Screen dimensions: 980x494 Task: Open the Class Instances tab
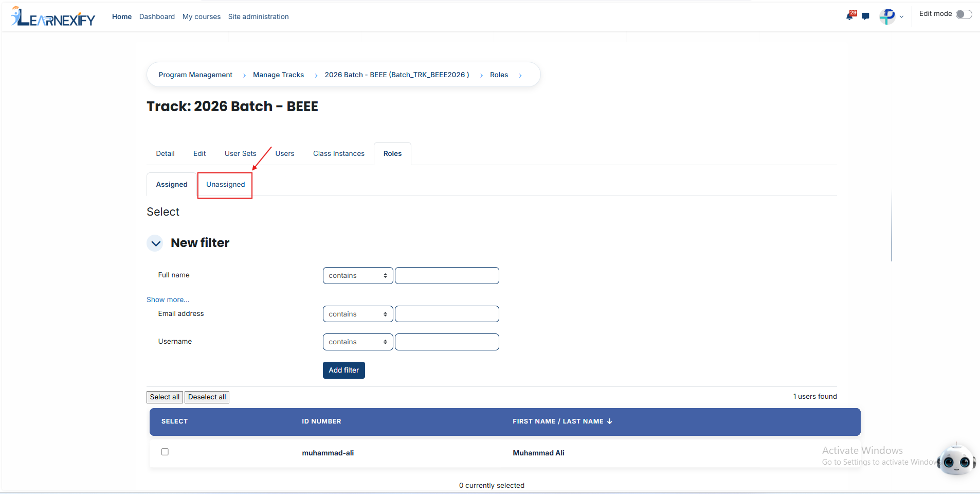(339, 153)
